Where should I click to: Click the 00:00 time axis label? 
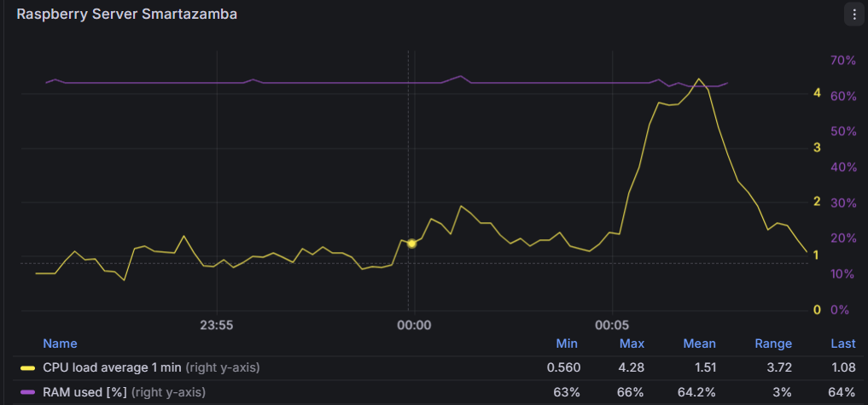click(414, 326)
